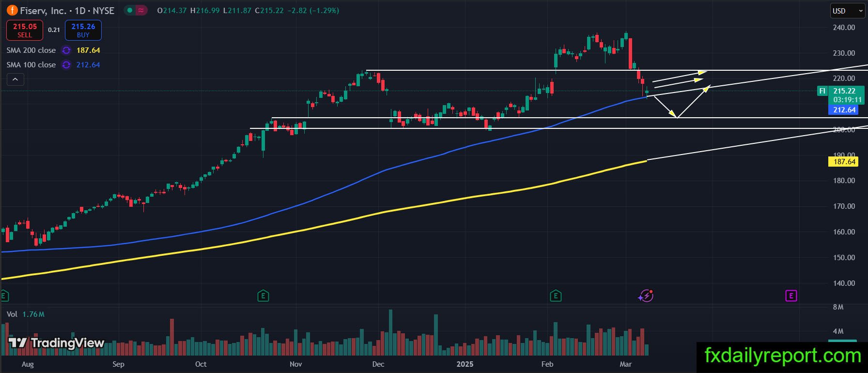Click the 140.00 price axis label
868x373 pixels.
(844, 283)
